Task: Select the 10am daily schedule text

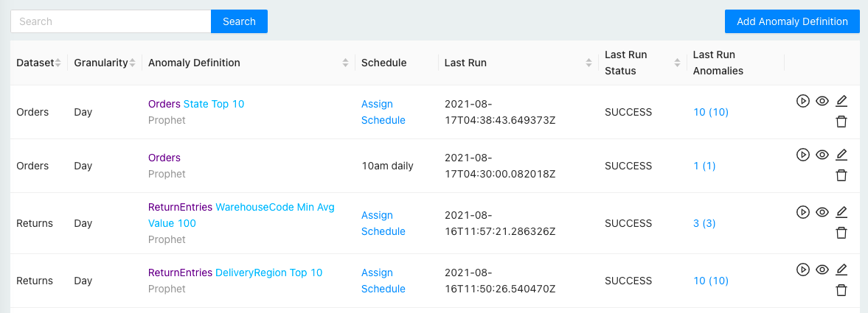Action: 387,166
